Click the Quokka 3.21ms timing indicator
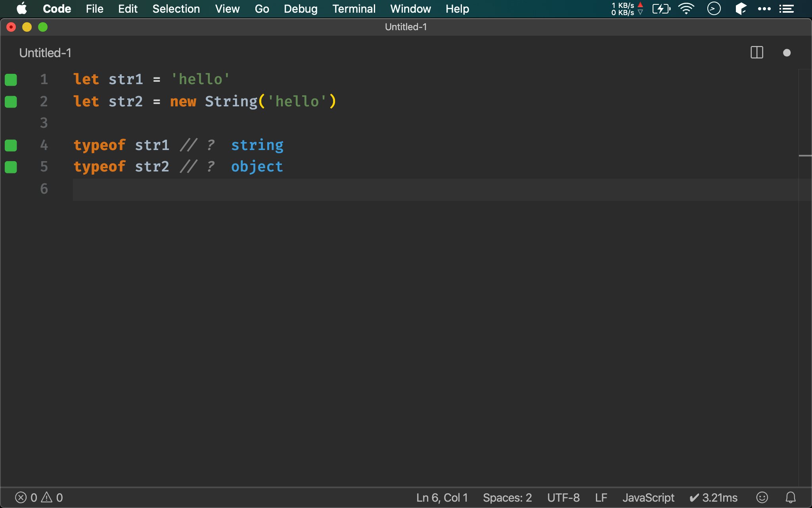The width and height of the screenshot is (812, 508). [x=714, y=497]
